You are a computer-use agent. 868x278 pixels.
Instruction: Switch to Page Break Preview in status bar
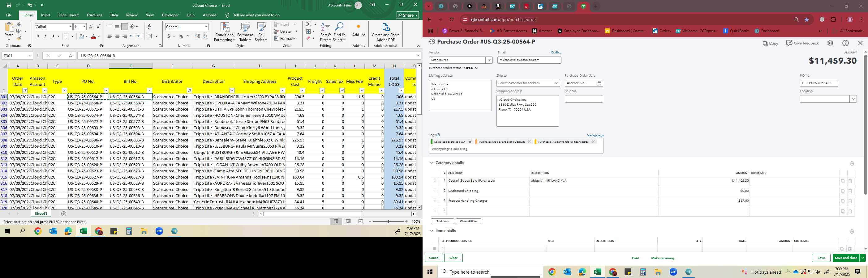coord(361,221)
